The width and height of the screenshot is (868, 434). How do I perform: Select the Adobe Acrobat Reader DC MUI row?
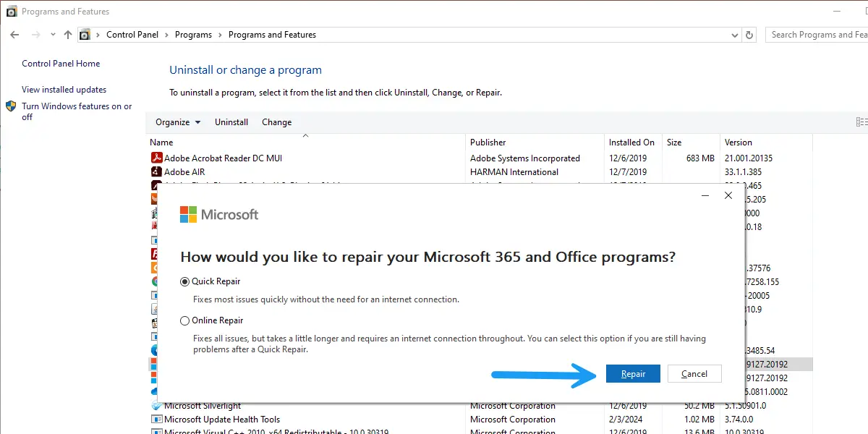point(480,158)
